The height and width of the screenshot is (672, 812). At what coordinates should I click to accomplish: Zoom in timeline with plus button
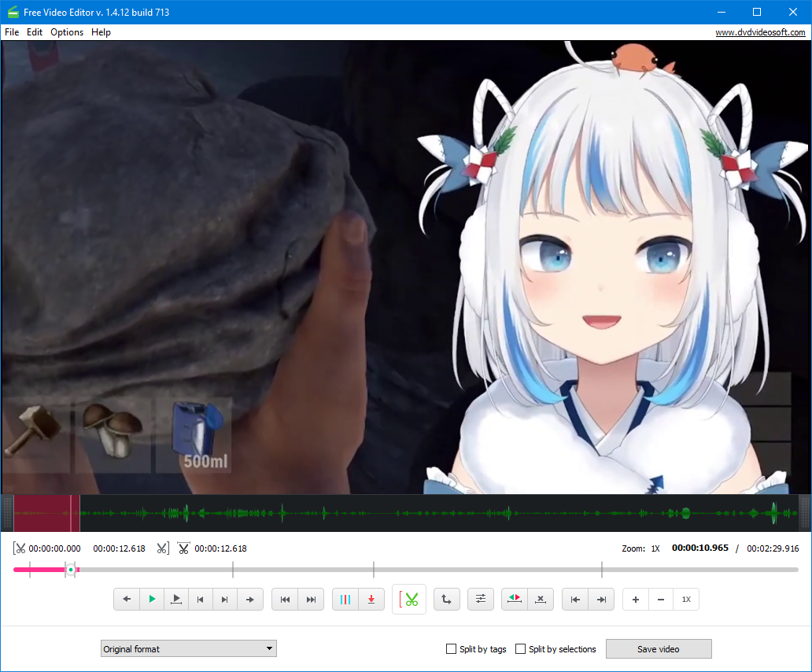[635, 600]
